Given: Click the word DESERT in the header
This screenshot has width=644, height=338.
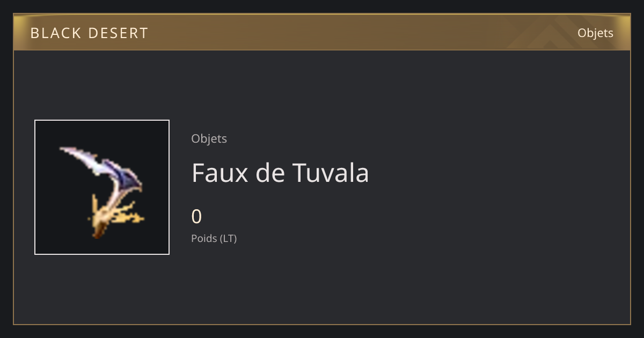Looking at the screenshot, I should [118, 33].
